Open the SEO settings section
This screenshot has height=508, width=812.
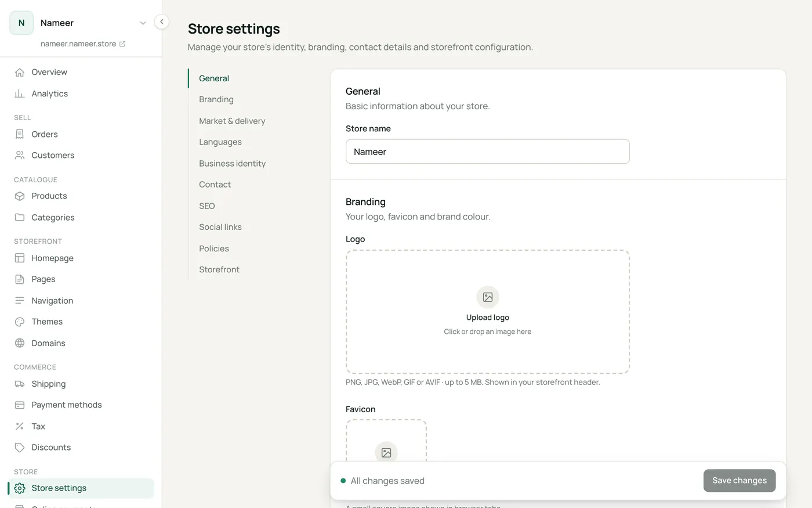coord(207,206)
